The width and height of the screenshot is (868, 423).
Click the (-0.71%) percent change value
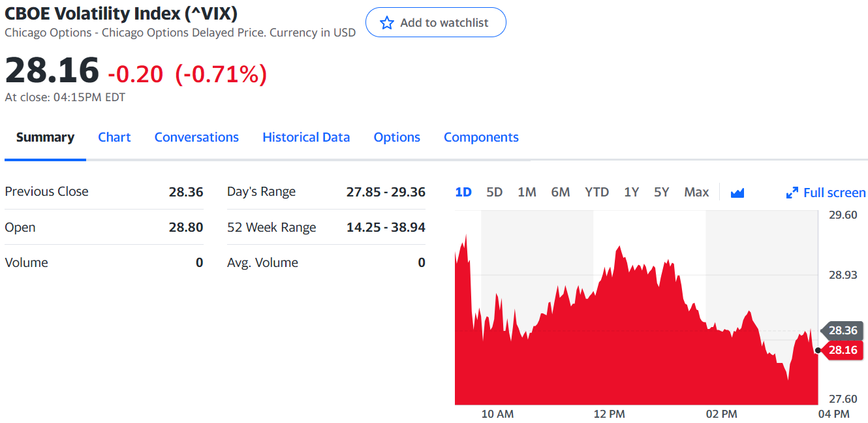pos(221,74)
